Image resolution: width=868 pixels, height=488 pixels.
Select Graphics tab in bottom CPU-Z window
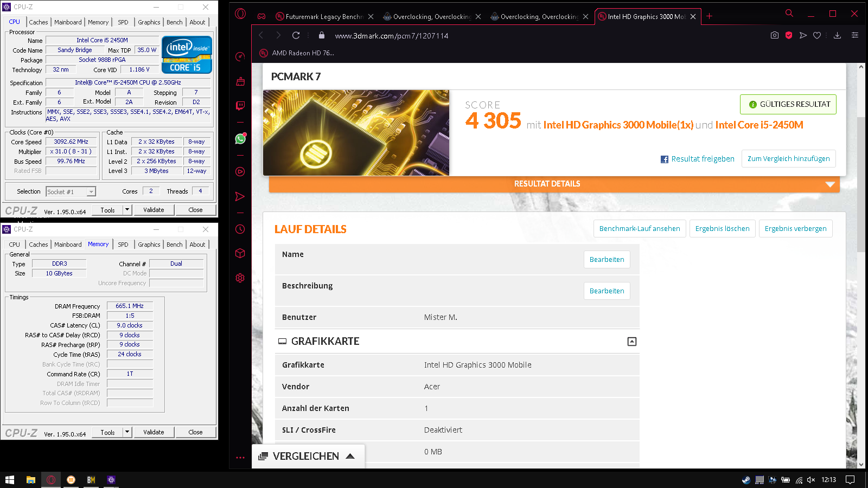point(149,245)
